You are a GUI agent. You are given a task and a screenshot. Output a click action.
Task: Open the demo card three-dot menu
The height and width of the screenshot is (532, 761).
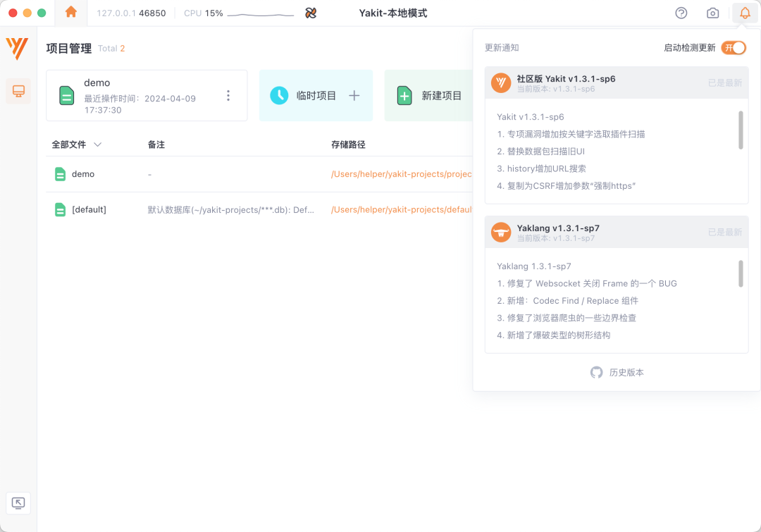[228, 96]
